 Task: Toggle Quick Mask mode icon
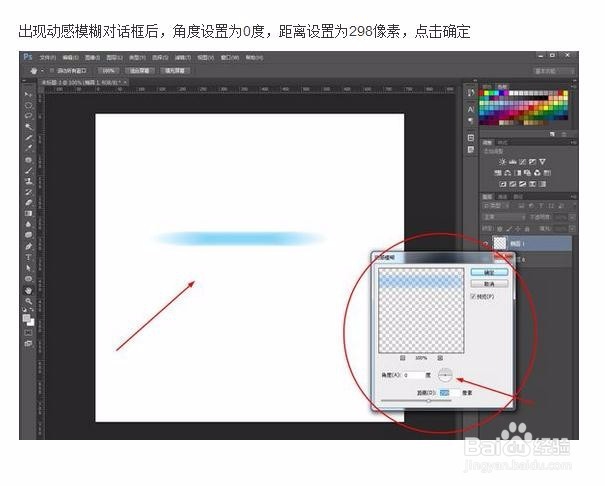(28, 332)
